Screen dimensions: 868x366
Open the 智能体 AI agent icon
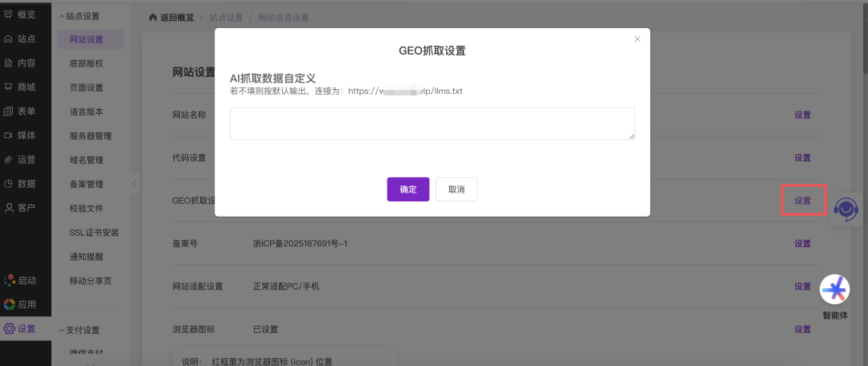[835, 289]
